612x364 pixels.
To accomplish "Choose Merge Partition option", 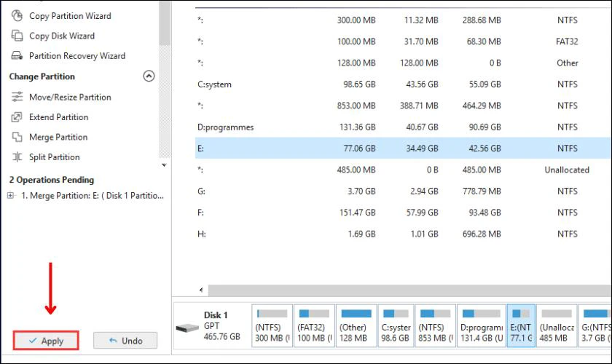I will coord(58,137).
